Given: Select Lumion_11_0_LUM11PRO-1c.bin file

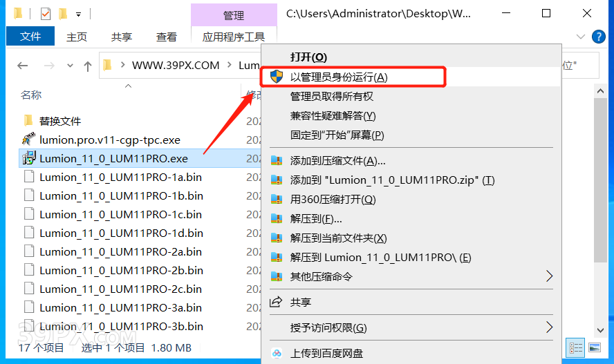Looking at the screenshot, I should (120, 215).
